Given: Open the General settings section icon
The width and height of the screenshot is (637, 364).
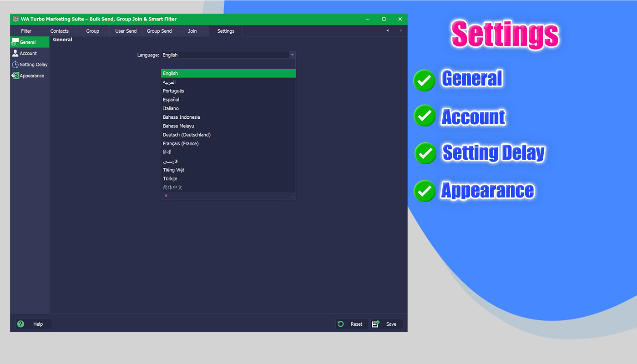Looking at the screenshot, I should [15, 42].
